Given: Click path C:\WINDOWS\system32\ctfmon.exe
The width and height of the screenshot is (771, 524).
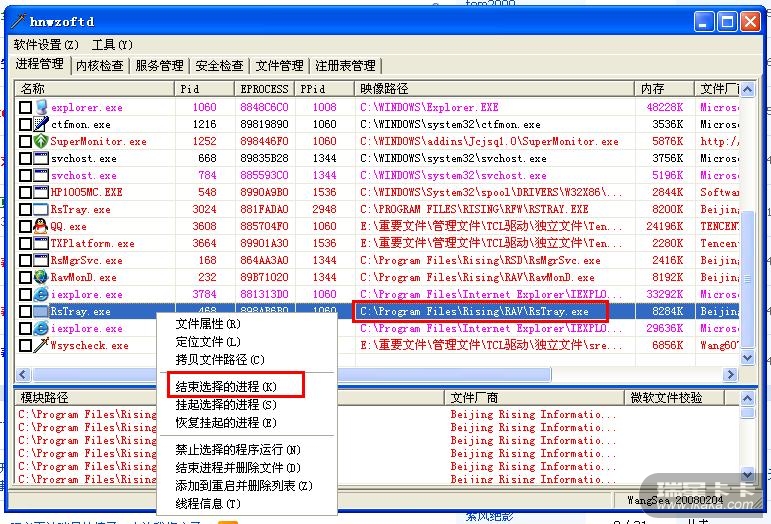Looking at the screenshot, I should [x=450, y=124].
